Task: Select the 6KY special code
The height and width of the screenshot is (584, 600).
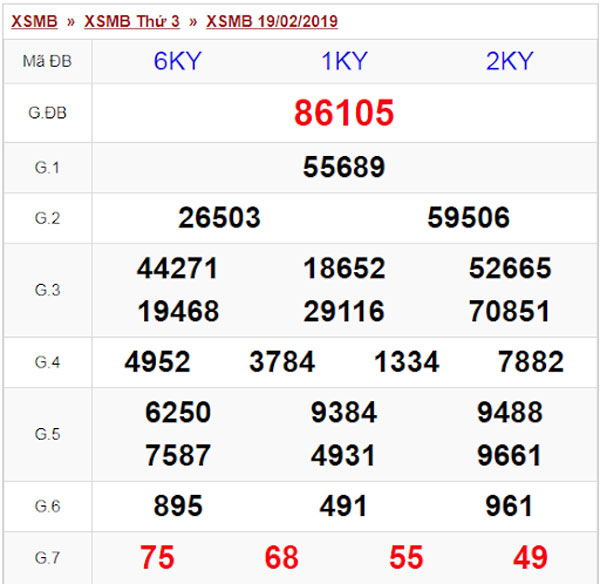Action: click(177, 62)
